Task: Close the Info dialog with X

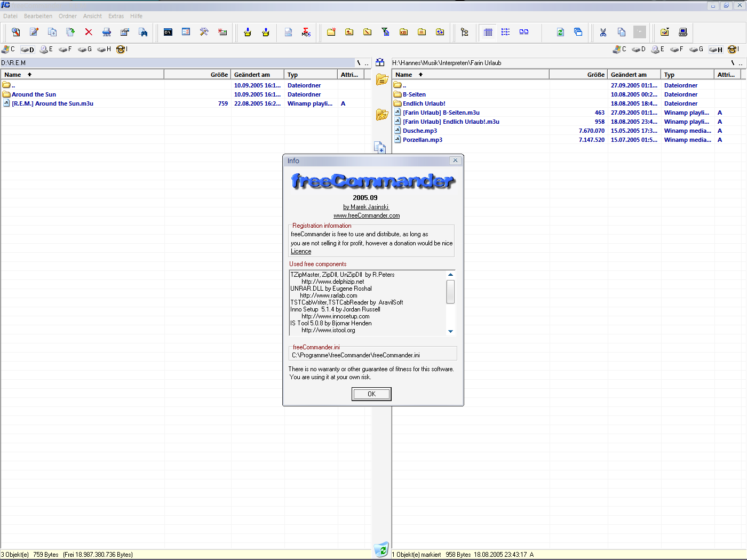Action: [x=455, y=161]
